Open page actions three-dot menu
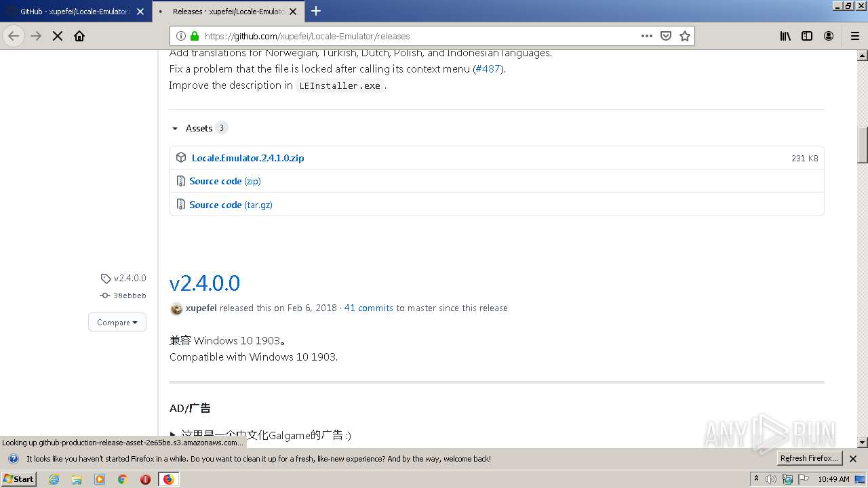The image size is (868, 488). tap(646, 36)
